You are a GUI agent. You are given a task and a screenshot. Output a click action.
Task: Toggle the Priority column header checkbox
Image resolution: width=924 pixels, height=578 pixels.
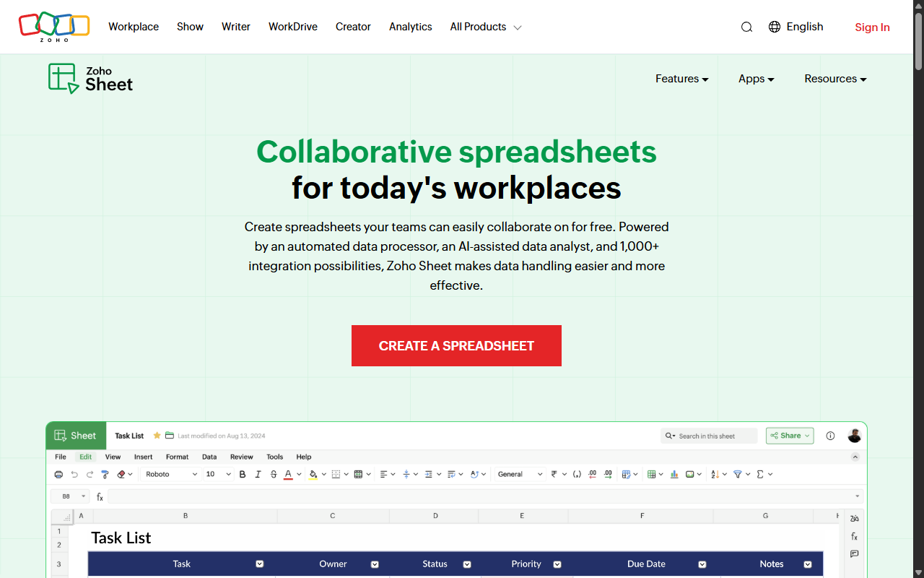tap(557, 564)
